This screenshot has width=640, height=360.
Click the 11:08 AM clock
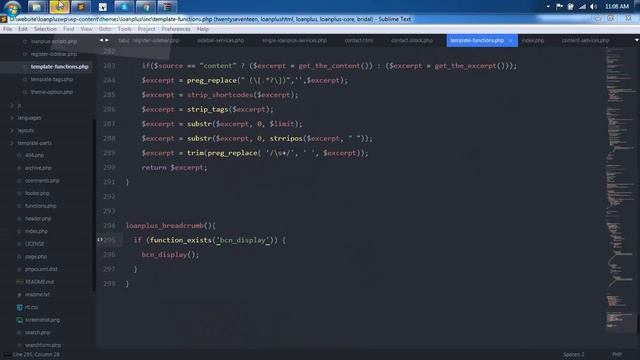point(617,7)
